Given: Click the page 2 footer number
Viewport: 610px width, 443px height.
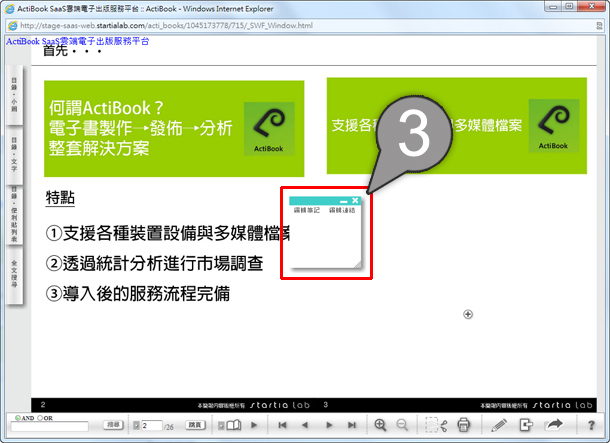Looking at the screenshot, I should click(43, 404).
